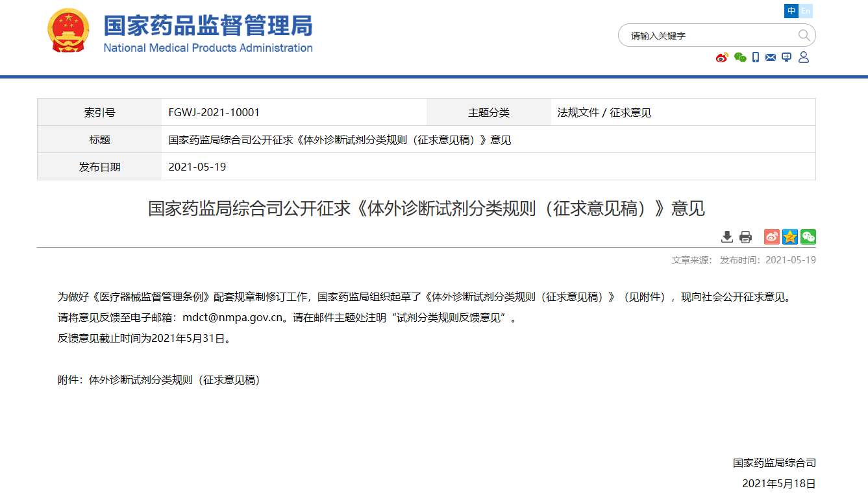Open attachment 体外诊断试剂分类规则（征求意见稿）
Screen dimensions: 868x493
[174, 380]
